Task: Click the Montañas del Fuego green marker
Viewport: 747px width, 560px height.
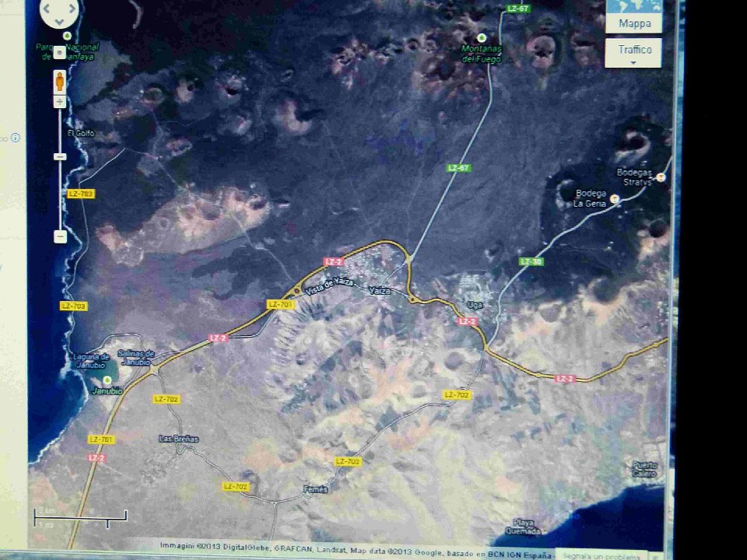Action: pos(482,37)
